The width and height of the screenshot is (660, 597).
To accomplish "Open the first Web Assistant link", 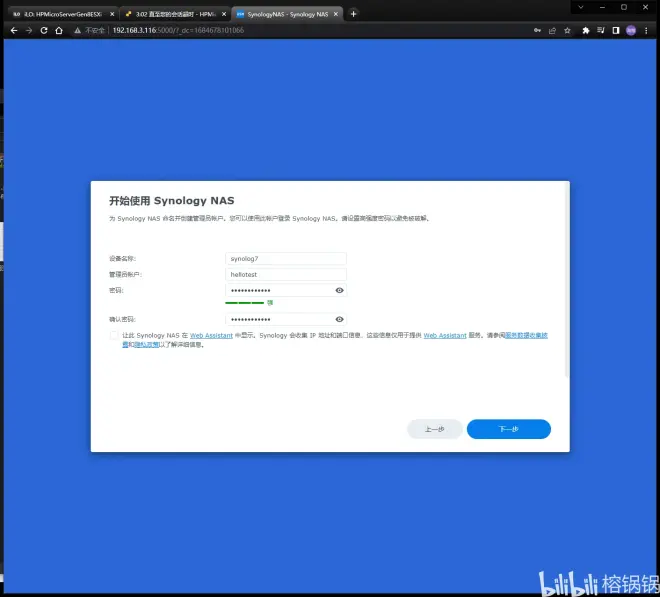I will coord(211,336).
